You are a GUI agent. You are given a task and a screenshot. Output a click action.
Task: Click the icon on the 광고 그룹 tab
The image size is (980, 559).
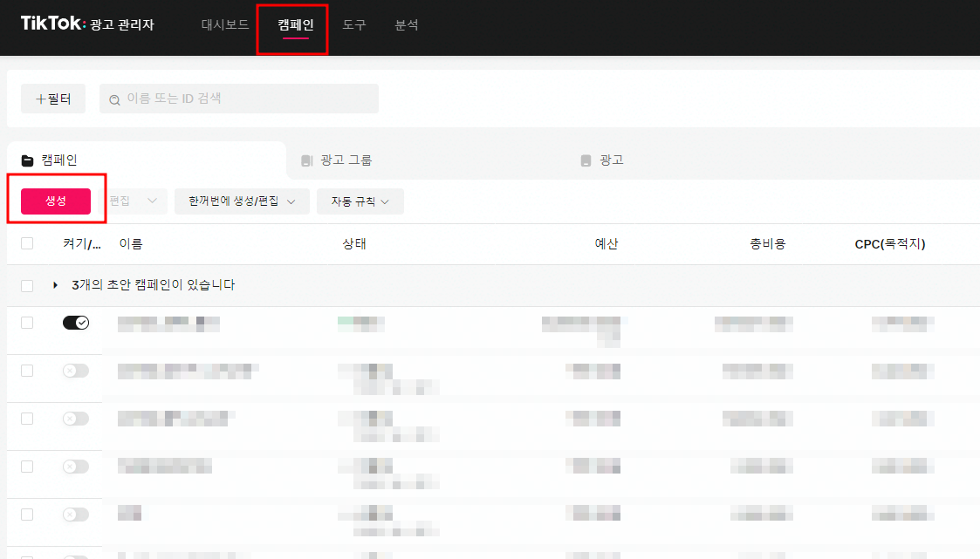[306, 160]
